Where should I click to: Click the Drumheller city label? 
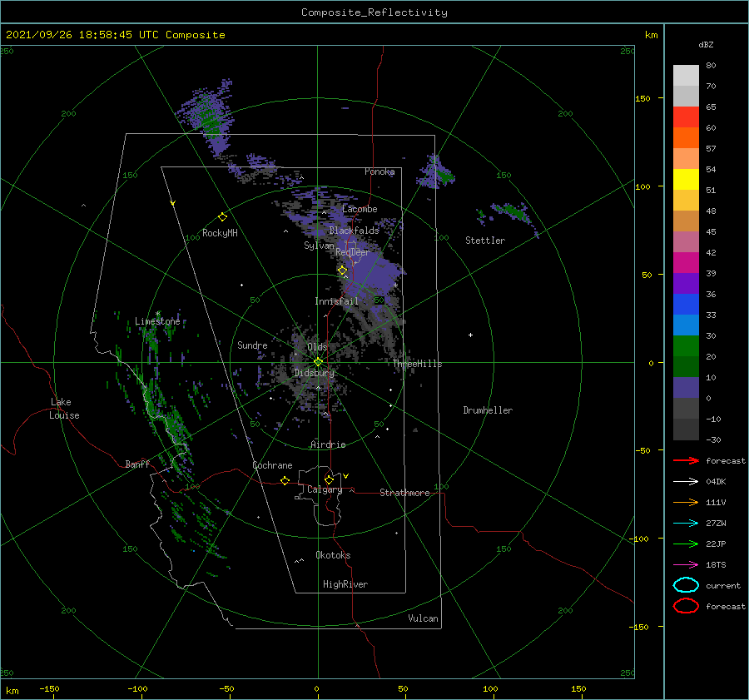488,410
